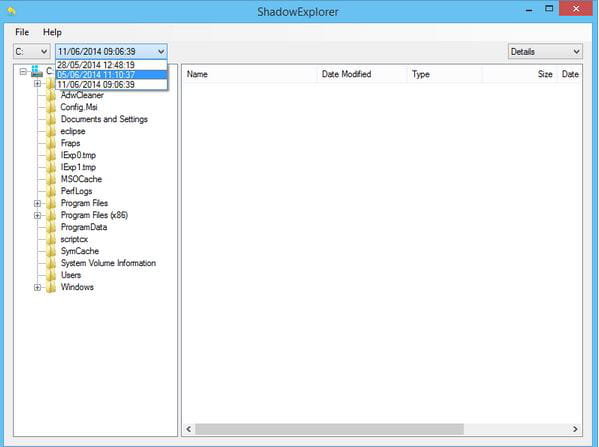Expand the Program Files folder
Viewport: 599px width, 447px height.
(37, 203)
